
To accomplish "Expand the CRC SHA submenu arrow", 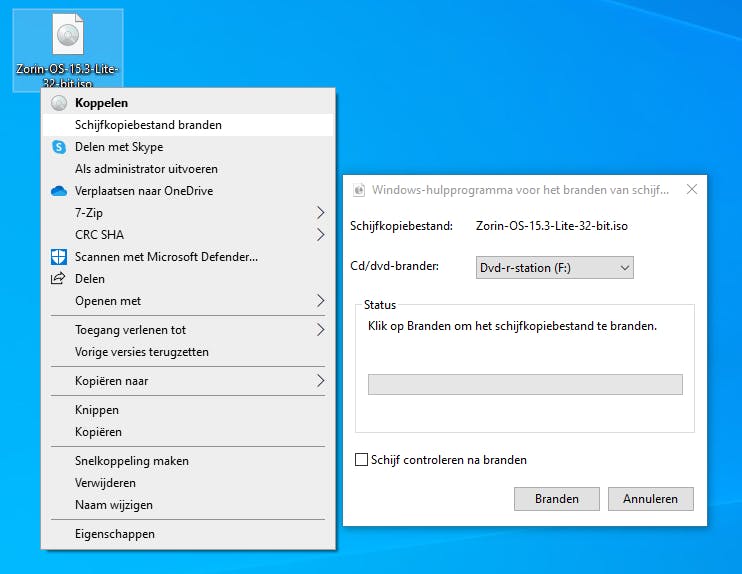I will tap(321, 235).
